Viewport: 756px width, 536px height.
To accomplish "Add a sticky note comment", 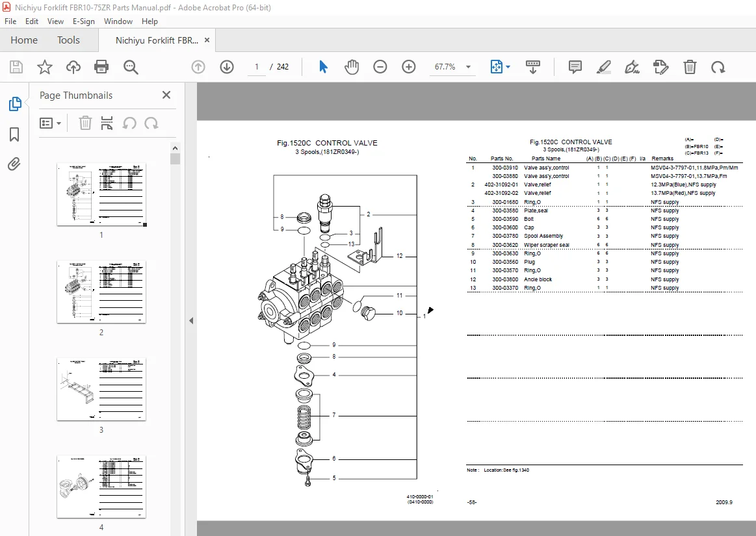I will click(575, 67).
